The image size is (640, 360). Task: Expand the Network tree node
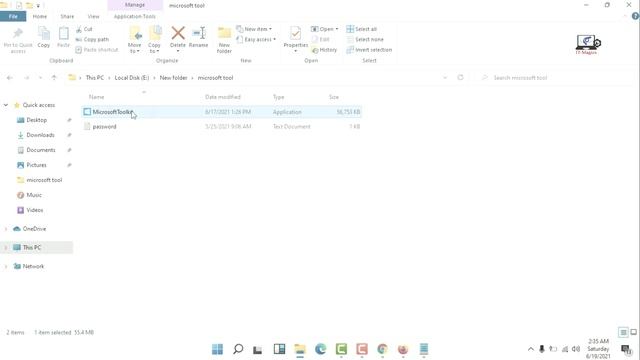pos(6,267)
